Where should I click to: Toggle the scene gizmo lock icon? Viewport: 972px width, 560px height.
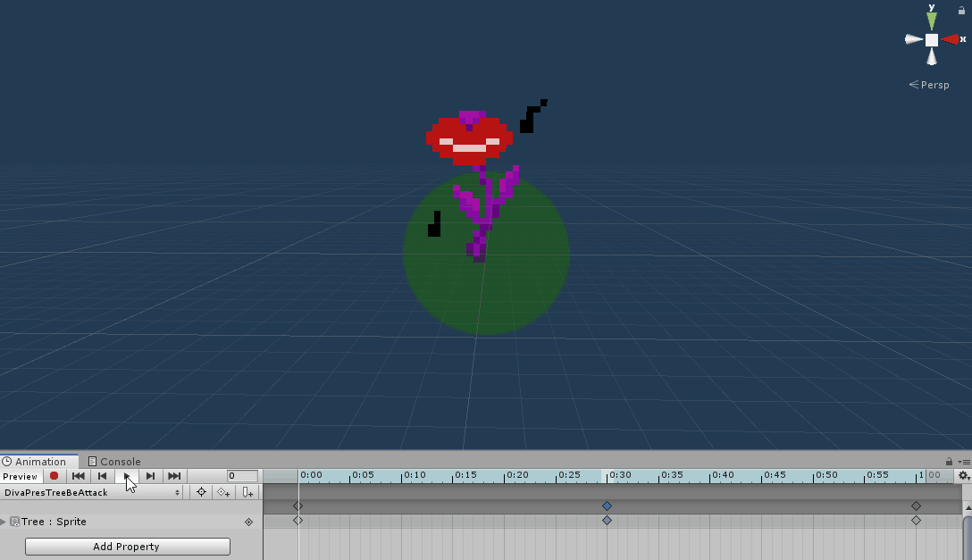[961, 10]
